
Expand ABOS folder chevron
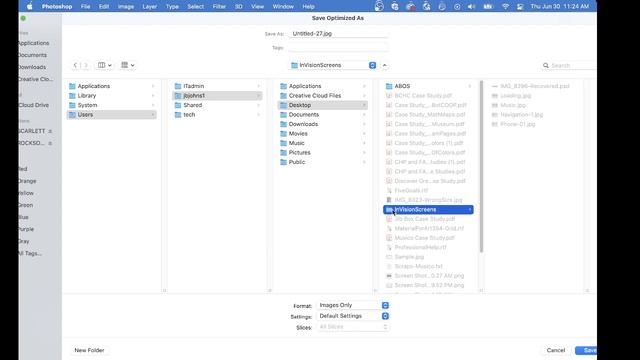[469, 86]
